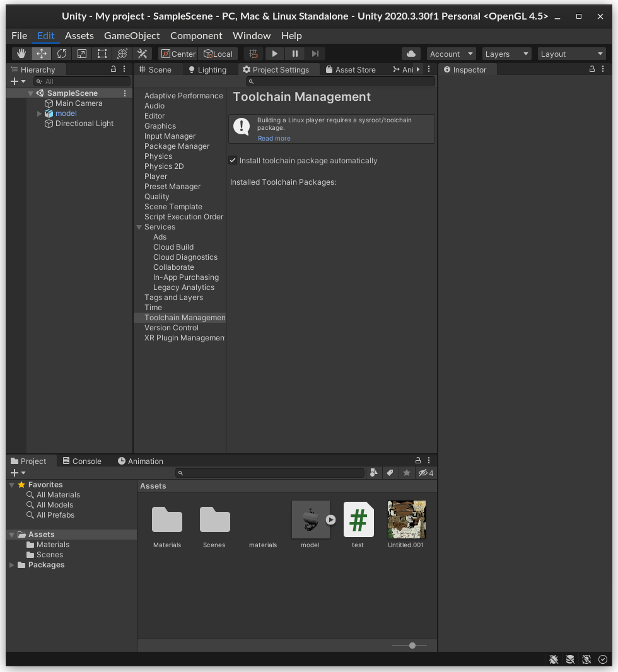Toggle Install toolchain package automatically checkbox

(x=233, y=161)
